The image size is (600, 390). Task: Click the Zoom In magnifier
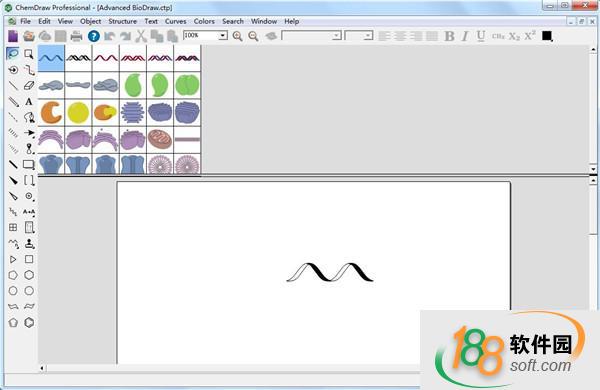237,36
